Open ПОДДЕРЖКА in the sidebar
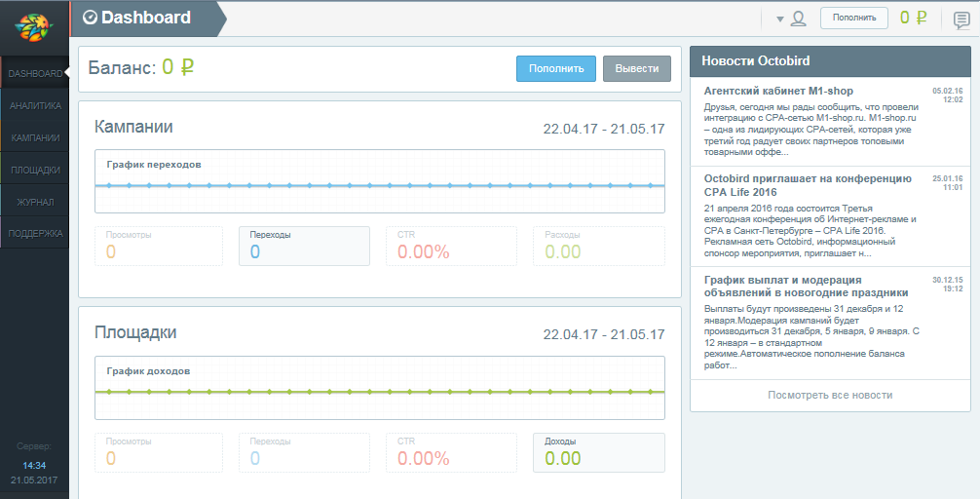The width and height of the screenshot is (980, 499). click(x=34, y=233)
